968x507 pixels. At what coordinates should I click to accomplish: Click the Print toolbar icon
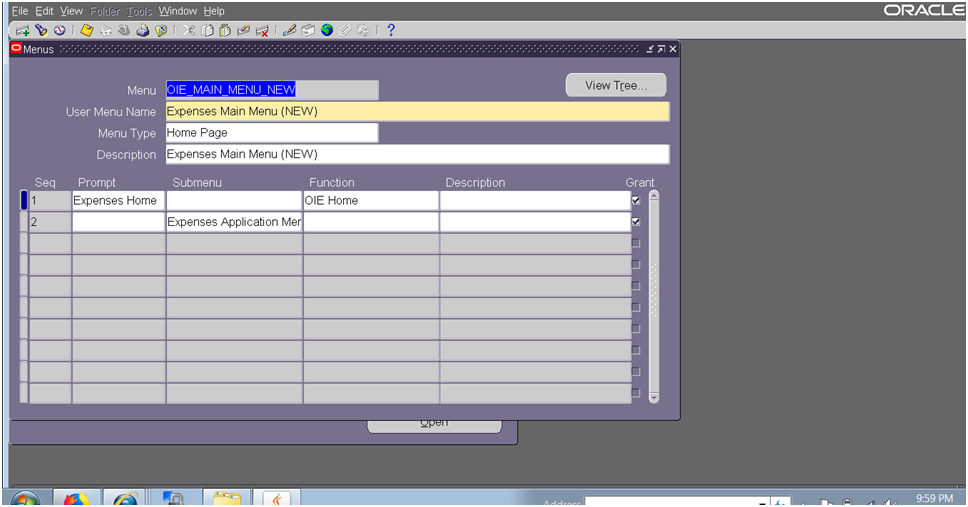coord(143,30)
